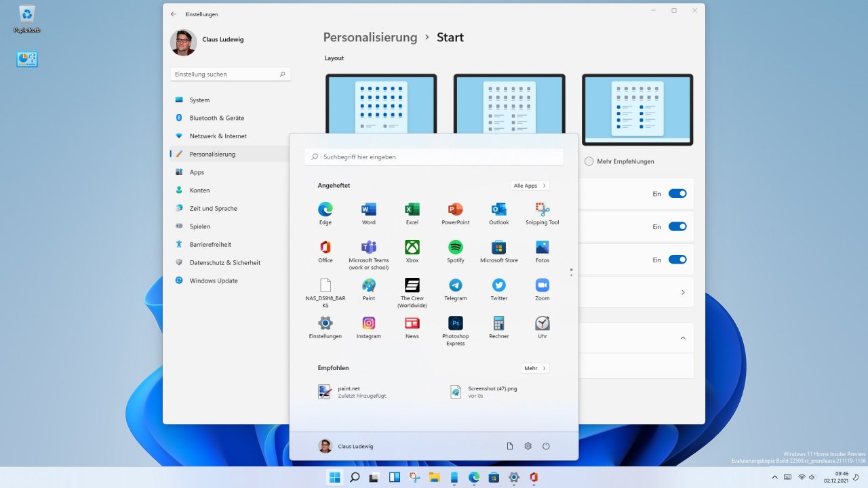Launch the Twitter app

(499, 289)
